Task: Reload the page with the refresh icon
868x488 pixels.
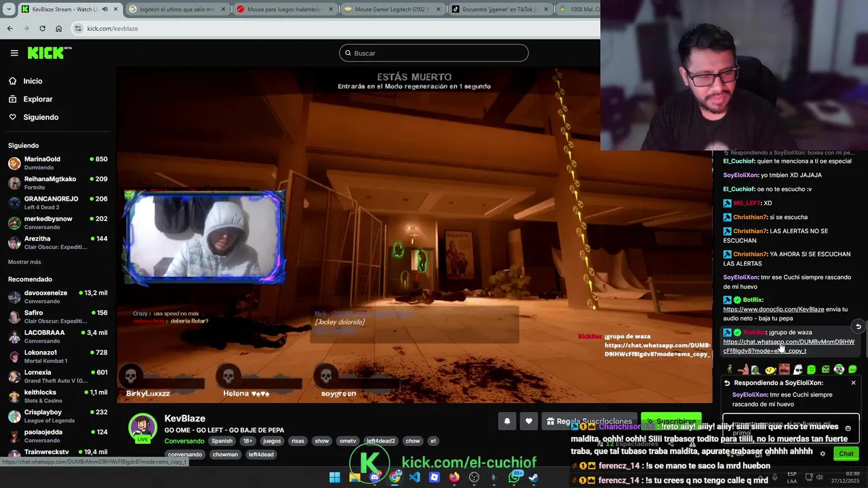Action: coord(42,28)
